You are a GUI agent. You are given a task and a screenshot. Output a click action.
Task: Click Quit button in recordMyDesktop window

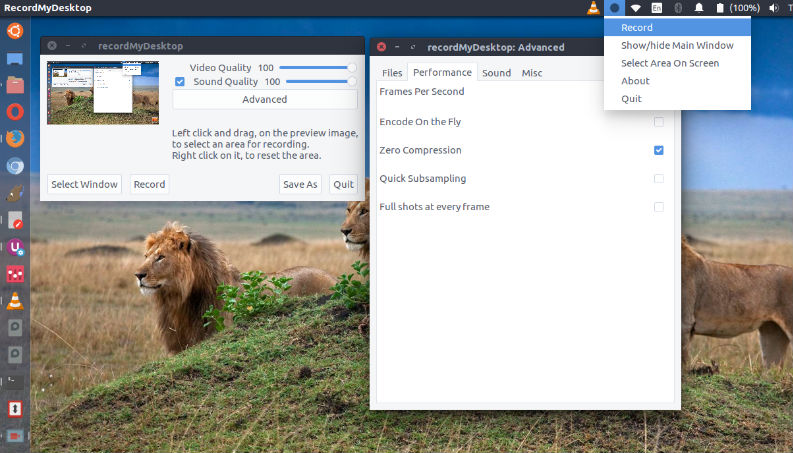click(343, 185)
